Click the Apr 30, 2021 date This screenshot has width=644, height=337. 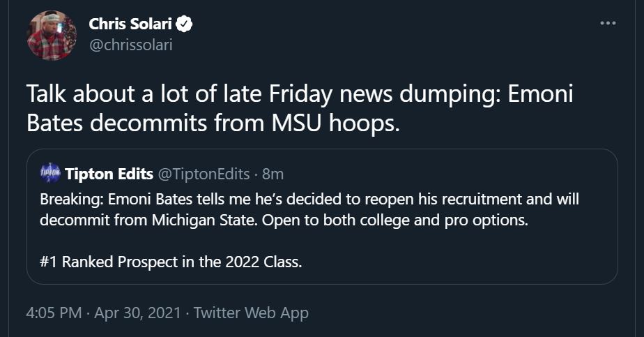[x=139, y=313]
